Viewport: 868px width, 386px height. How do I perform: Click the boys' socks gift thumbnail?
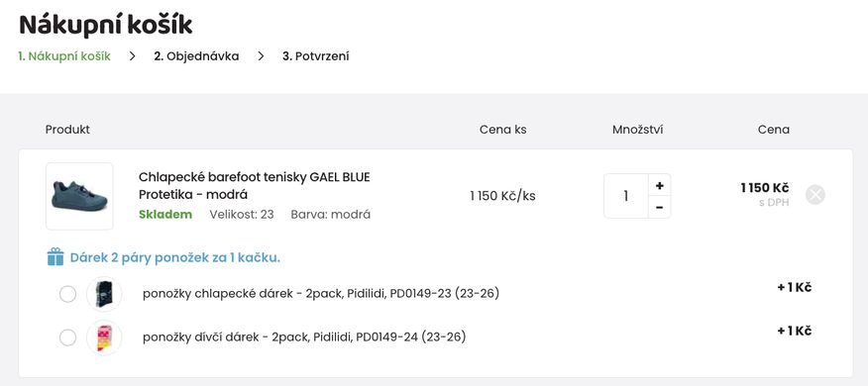(x=104, y=294)
